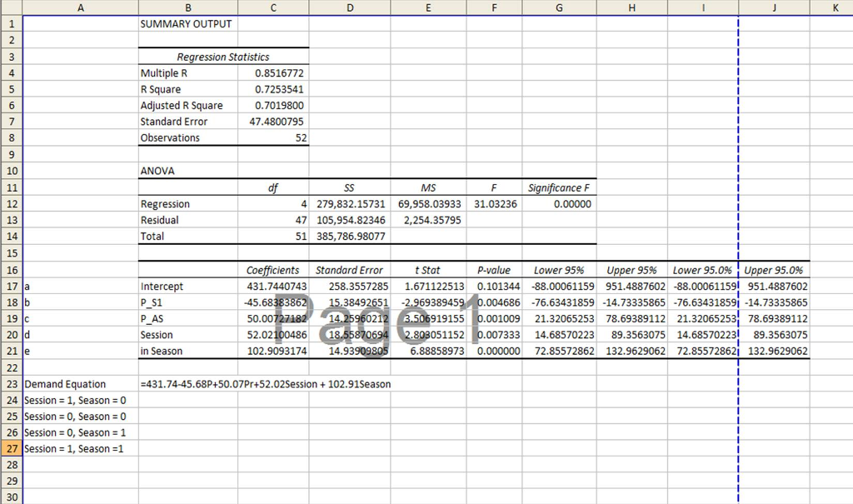
Task: Click the P_S1 label cell
Action: (x=187, y=302)
